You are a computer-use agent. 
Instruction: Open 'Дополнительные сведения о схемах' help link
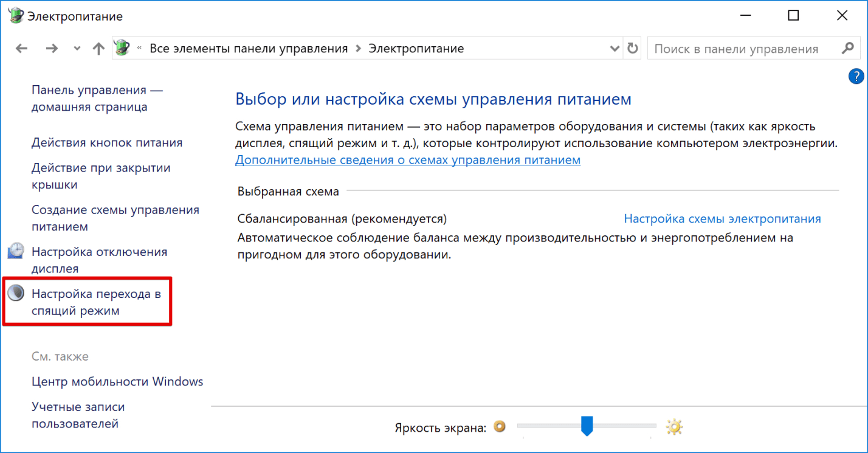tap(407, 160)
